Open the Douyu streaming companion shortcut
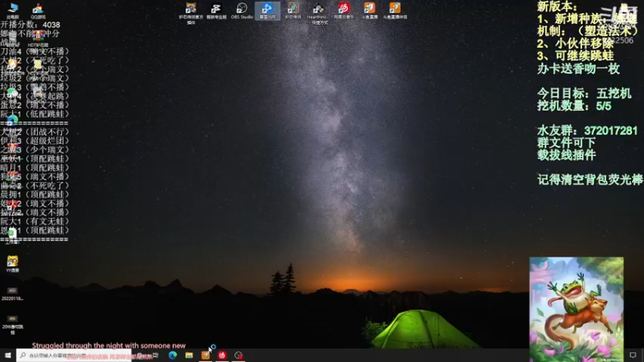The image size is (644, 362). tap(394, 10)
